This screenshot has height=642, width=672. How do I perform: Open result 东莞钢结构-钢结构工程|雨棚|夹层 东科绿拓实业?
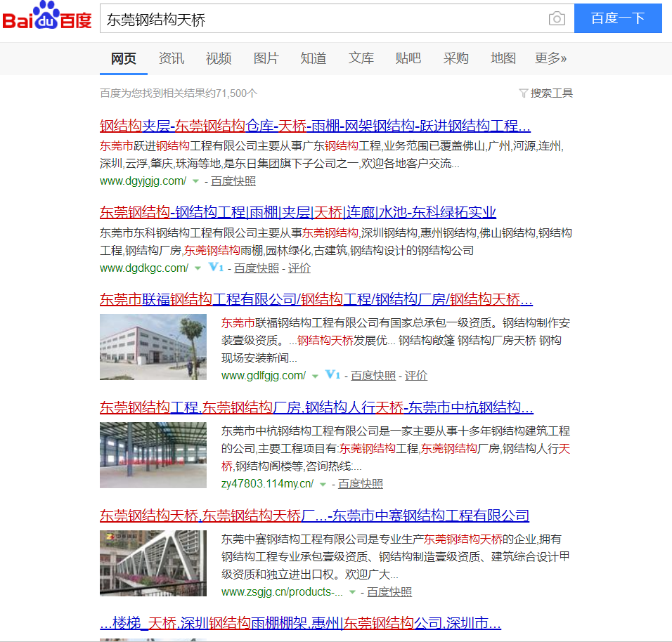(x=298, y=212)
